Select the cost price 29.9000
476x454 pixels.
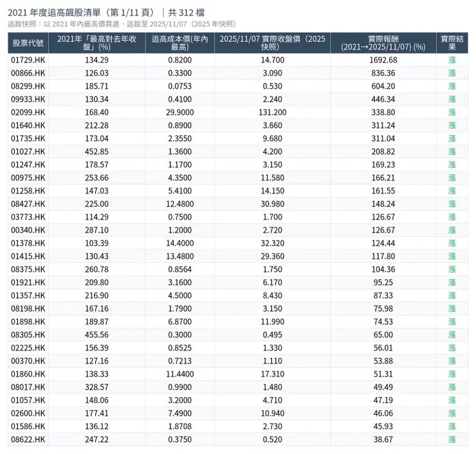click(x=179, y=112)
